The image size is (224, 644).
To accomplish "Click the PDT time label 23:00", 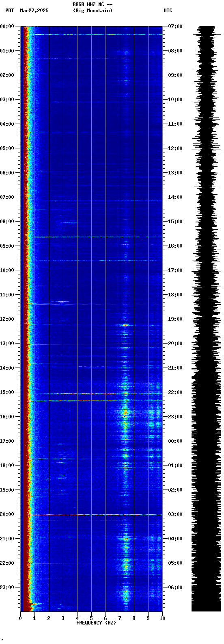I will coord(7,587).
